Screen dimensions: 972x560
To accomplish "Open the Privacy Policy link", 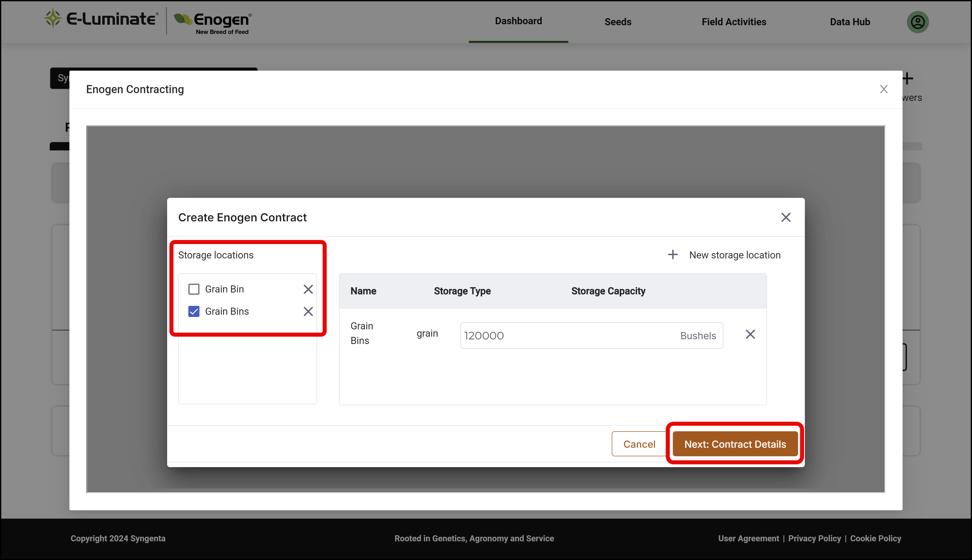I will tap(814, 539).
